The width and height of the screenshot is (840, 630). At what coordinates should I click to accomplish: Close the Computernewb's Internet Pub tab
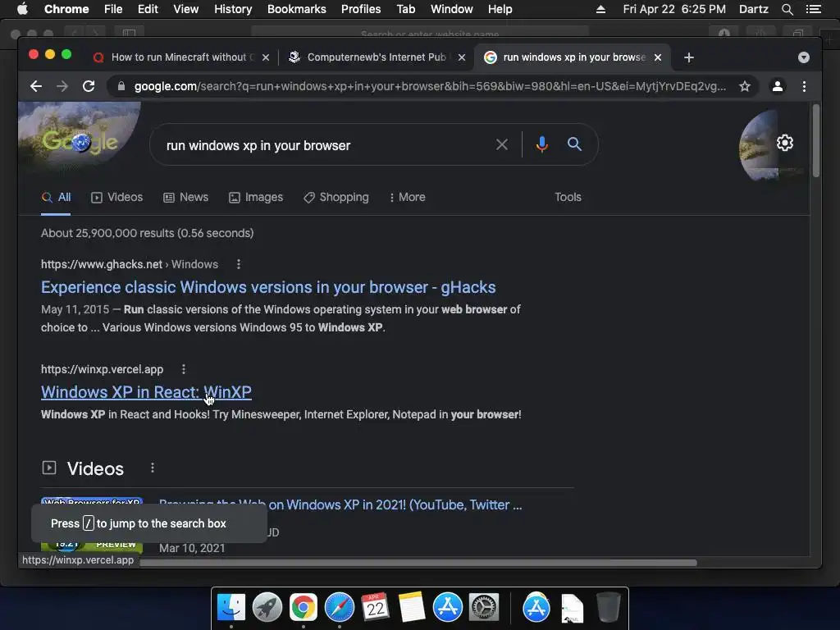click(x=462, y=57)
